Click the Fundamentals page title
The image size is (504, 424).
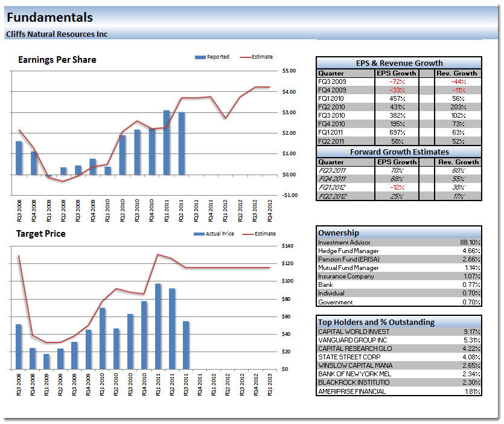tap(49, 18)
